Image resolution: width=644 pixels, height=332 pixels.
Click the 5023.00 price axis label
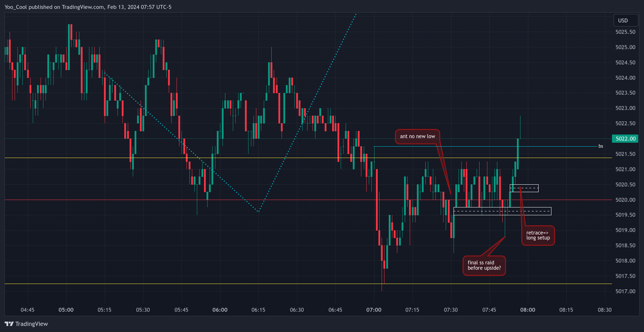click(625, 108)
